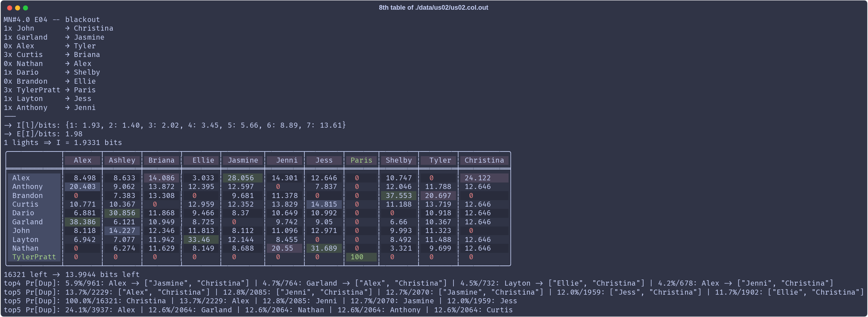Image resolution: width=868 pixels, height=317 pixels.
Task: Click the cell value '20.697'
Action: (x=438, y=195)
